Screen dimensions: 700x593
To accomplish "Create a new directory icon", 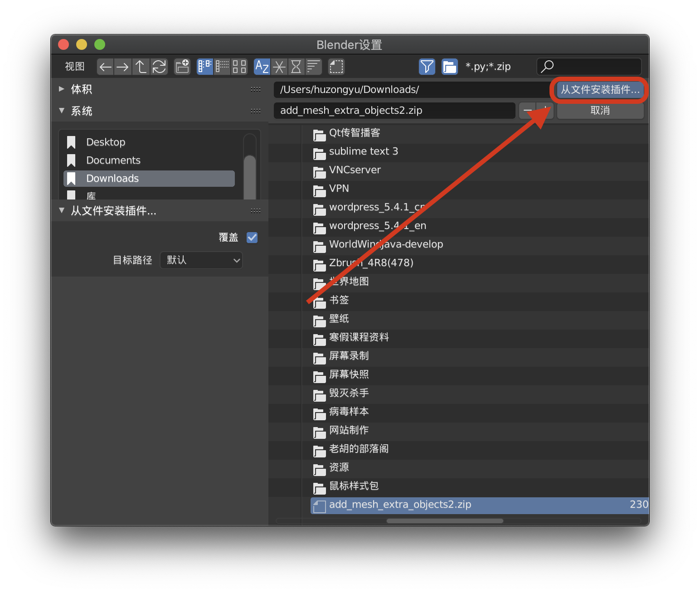I will 182,67.
